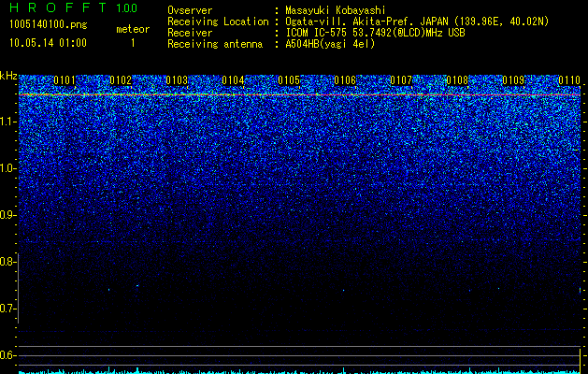
Task: Click the meteor count label
Action: [x=133, y=29]
